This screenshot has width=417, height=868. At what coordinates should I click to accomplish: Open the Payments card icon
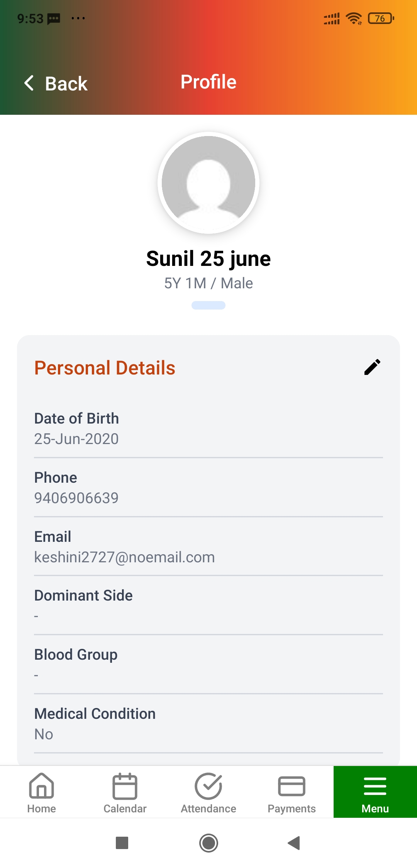tap(292, 786)
